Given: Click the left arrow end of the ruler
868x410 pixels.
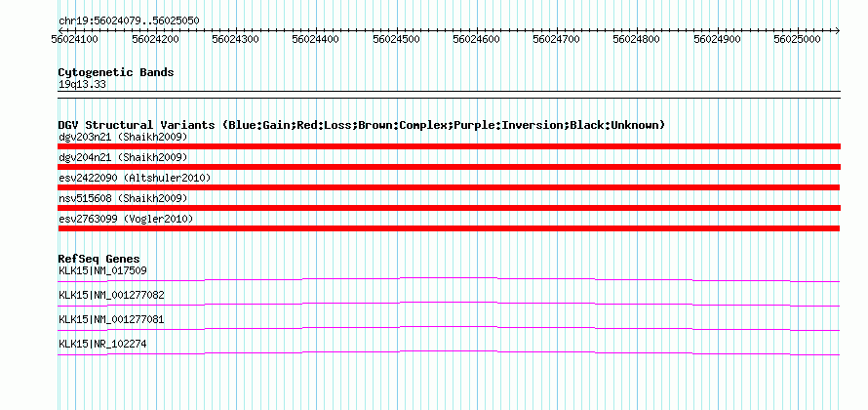Looking at the screenshot, I should click(60, 30).
